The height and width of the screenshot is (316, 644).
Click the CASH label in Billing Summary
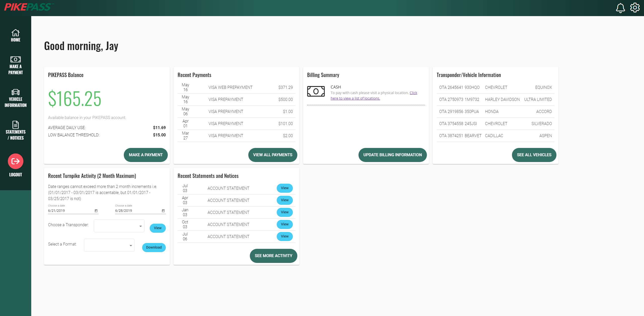coord(336,87)
